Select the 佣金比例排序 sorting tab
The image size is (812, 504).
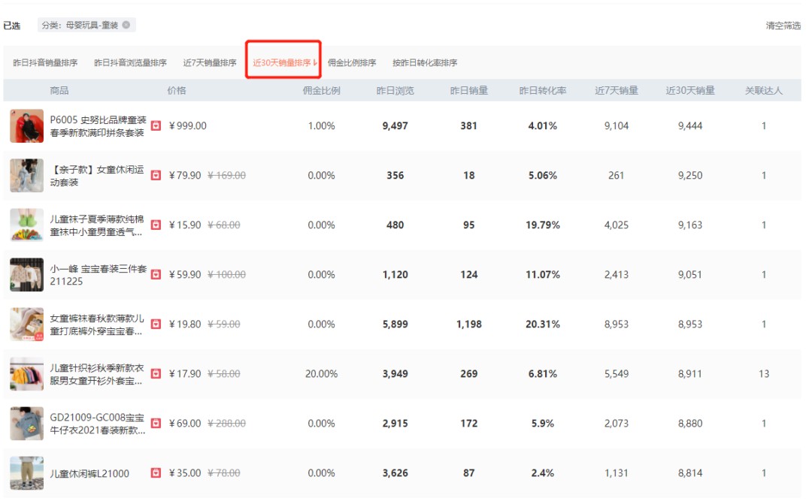click(352, 62)
